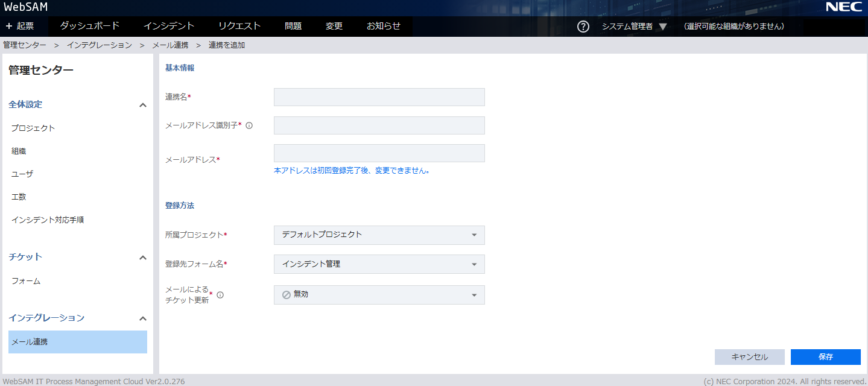The width and height of the screenshot is (868, 386).
Task: Open the メールによるチケット更新 dropdown
Action: pyautogui.click(x=379, y=295)
